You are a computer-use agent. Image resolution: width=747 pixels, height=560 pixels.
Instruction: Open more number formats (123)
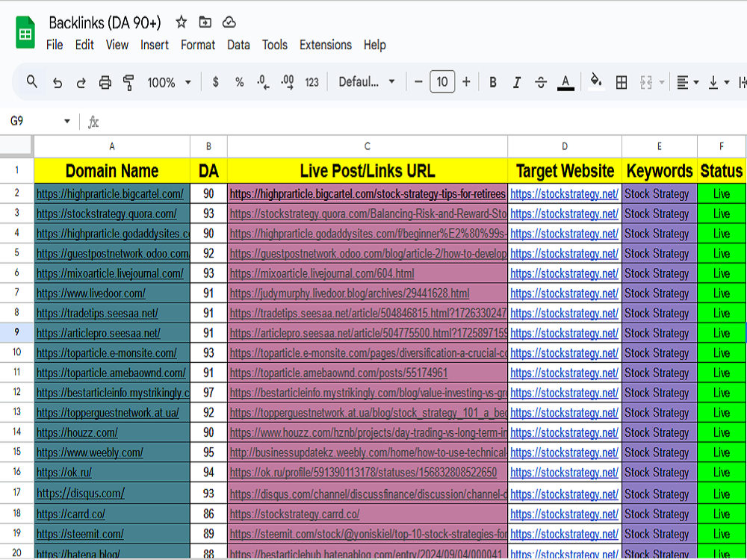point(311,82)
